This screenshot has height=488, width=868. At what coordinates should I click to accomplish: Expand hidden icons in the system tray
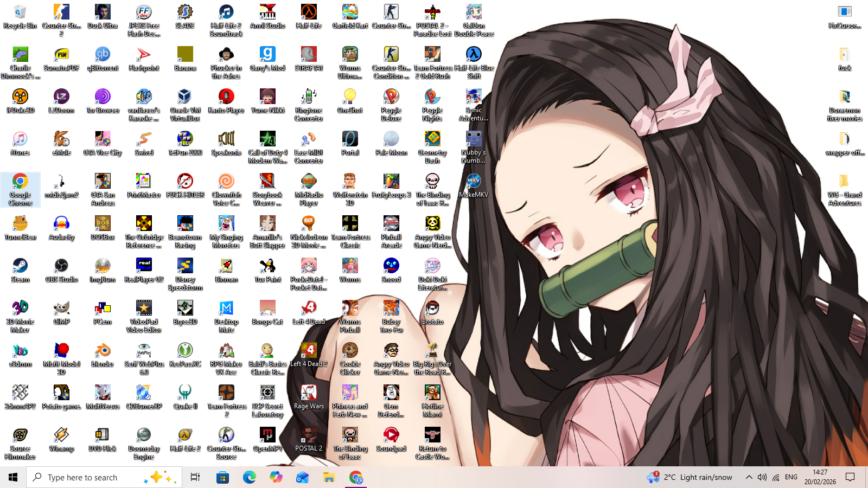point(748,477)
